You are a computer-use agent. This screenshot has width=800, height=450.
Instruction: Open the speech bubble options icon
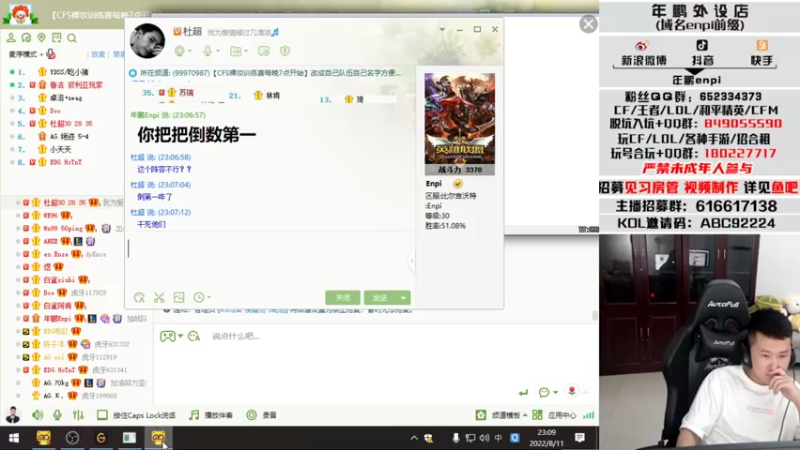(544, 392)
